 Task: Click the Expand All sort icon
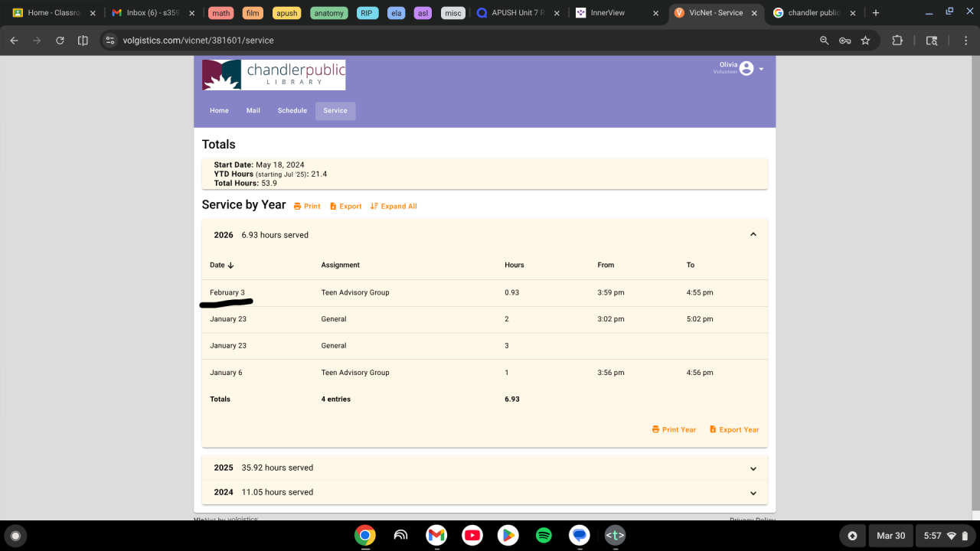click(x=374, y=207)
